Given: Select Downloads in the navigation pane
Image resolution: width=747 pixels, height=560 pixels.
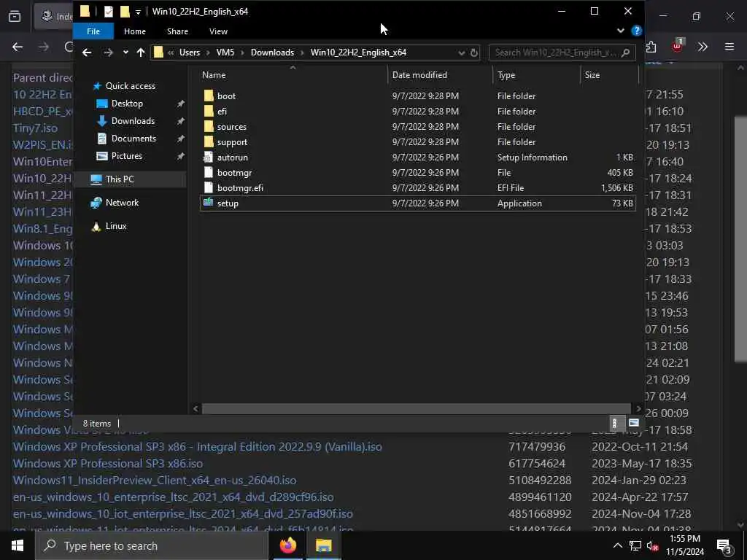Looking at the screenshot, I should (x=133, y=121).
